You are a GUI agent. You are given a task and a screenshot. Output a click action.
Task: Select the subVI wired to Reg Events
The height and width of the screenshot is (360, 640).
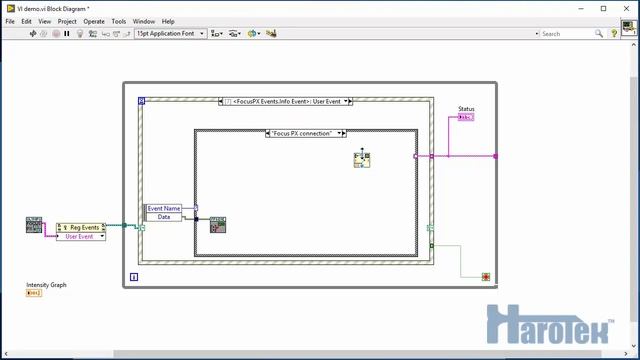click(34, 225)
